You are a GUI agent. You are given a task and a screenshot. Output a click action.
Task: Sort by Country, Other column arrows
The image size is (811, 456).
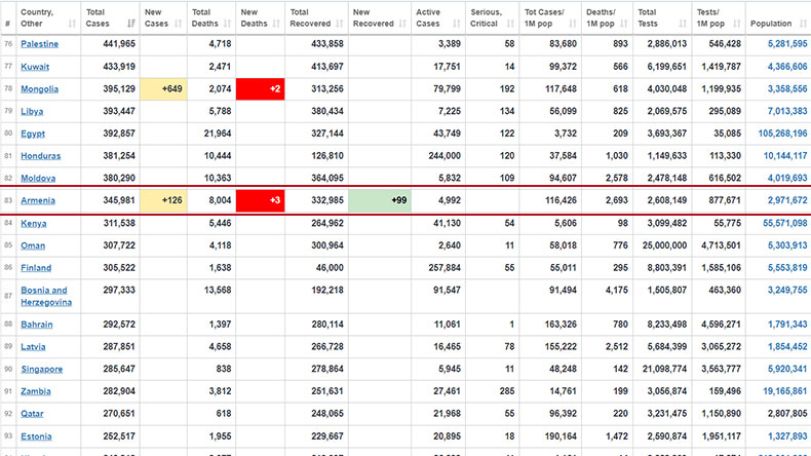click(72, 24)
